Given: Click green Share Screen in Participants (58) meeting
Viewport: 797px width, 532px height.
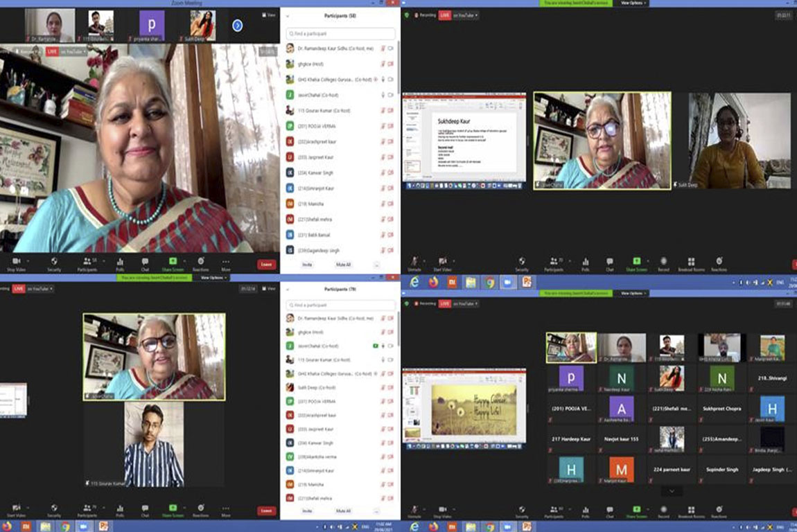Looking at the screenshot, I should (x=173, y=263).
